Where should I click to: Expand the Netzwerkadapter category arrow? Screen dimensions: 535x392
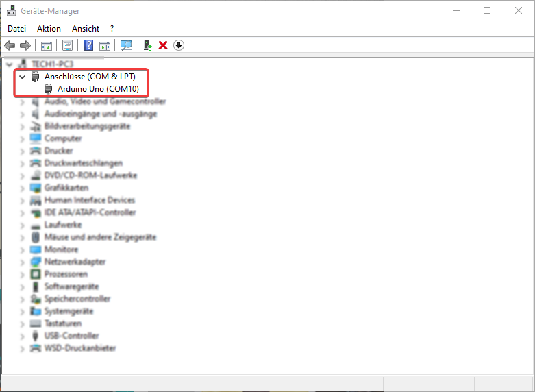tap(23, 262)
